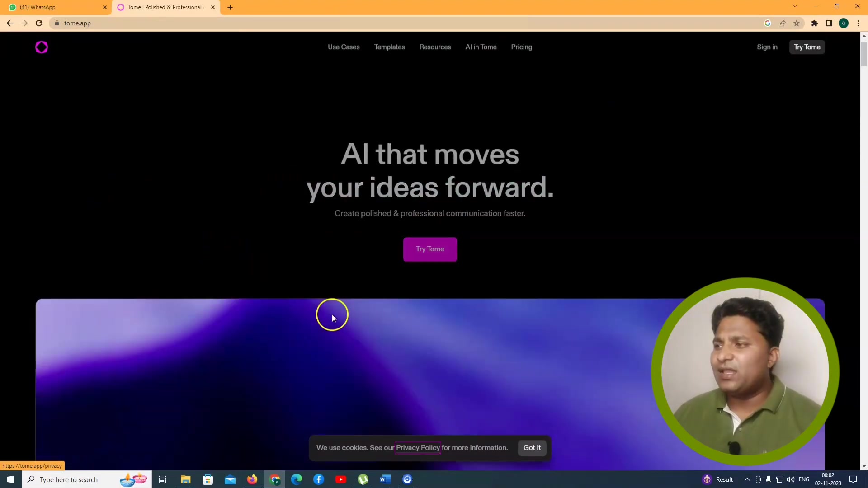Viewport: 868px width, 488px height.
Task: Open the Extensions puzzle icon
Action: 815,23
